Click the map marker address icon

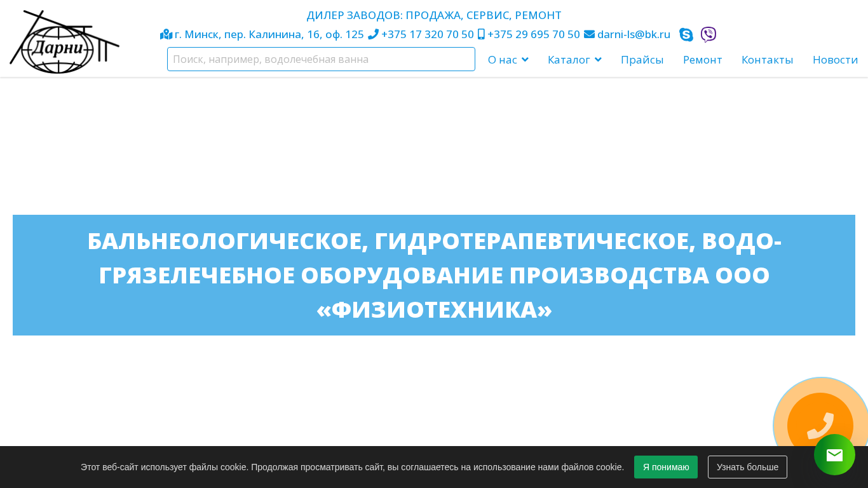pyautogui.click(x=166, y=34)
